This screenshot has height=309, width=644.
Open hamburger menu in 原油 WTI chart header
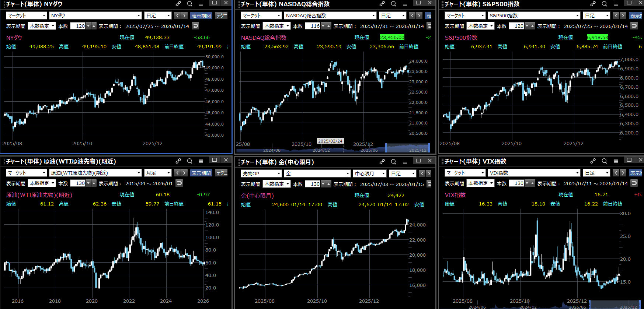point(201,161)
